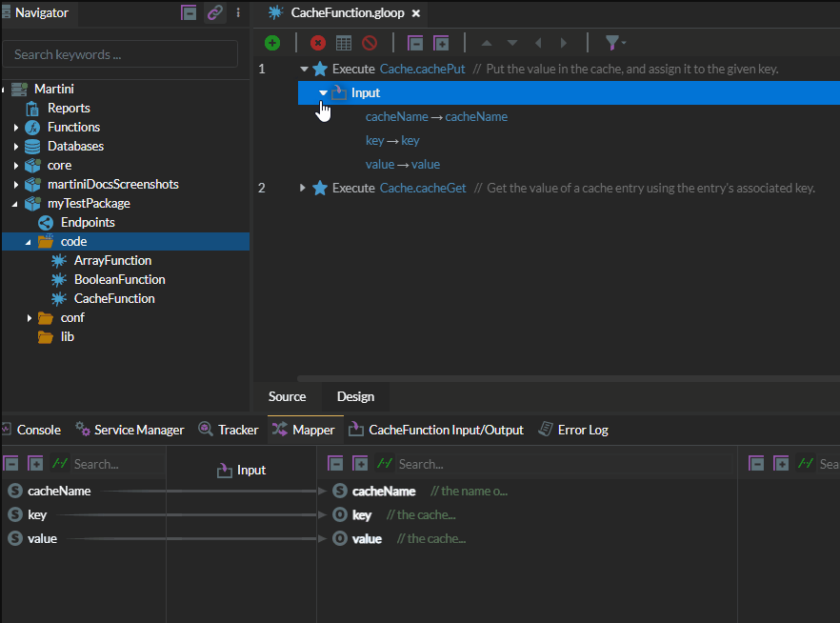Collapse all in Navigator panel
Image resolution: width=840 pixels, height=623 pixels.
tap(190, 13)
